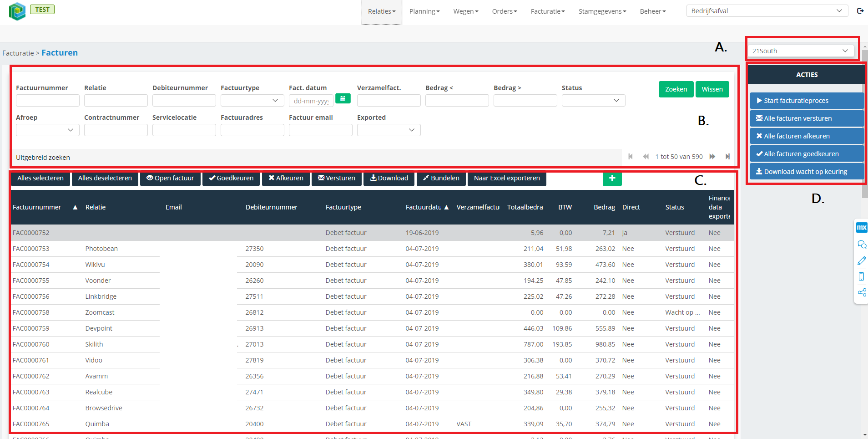Open the Orders menu
This screenshot has width=868, height=439.
(x=505, y=11)
